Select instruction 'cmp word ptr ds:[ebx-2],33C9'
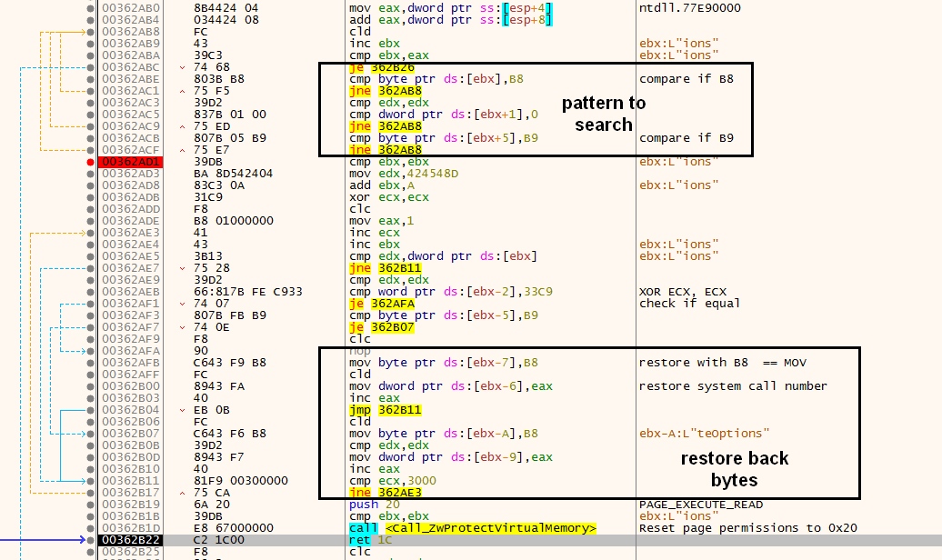This screenshot has height=560, width=942. point(451,292)
